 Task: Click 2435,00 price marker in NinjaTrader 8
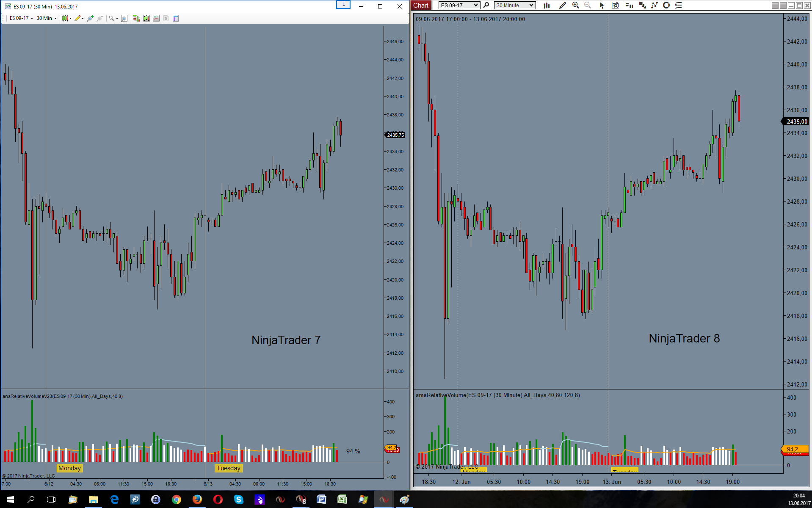click(x=796, y=121)
